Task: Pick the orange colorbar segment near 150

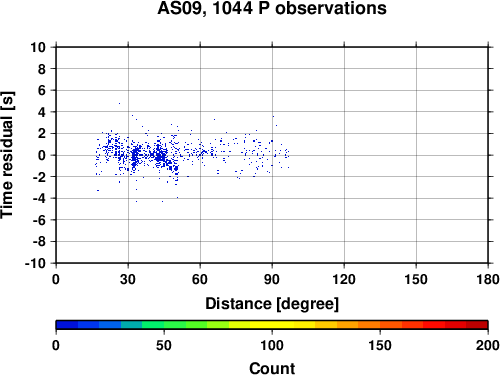Action: (x=369, y=325)
